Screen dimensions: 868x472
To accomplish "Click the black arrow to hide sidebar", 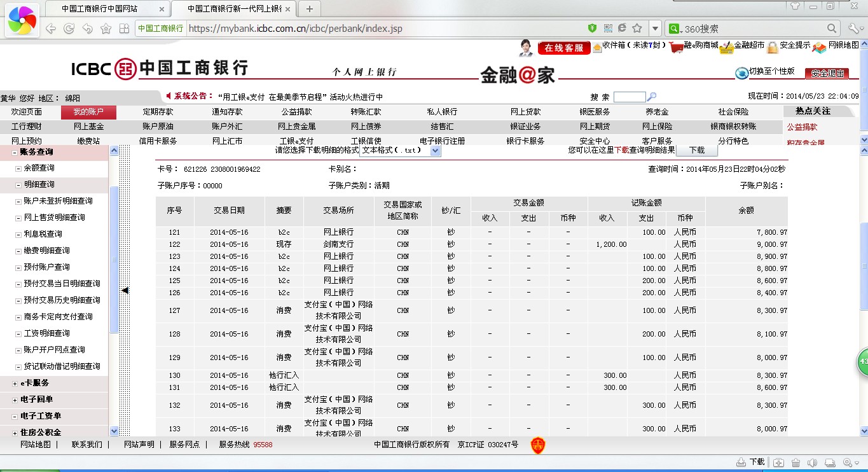I will [x=125, y=290].
